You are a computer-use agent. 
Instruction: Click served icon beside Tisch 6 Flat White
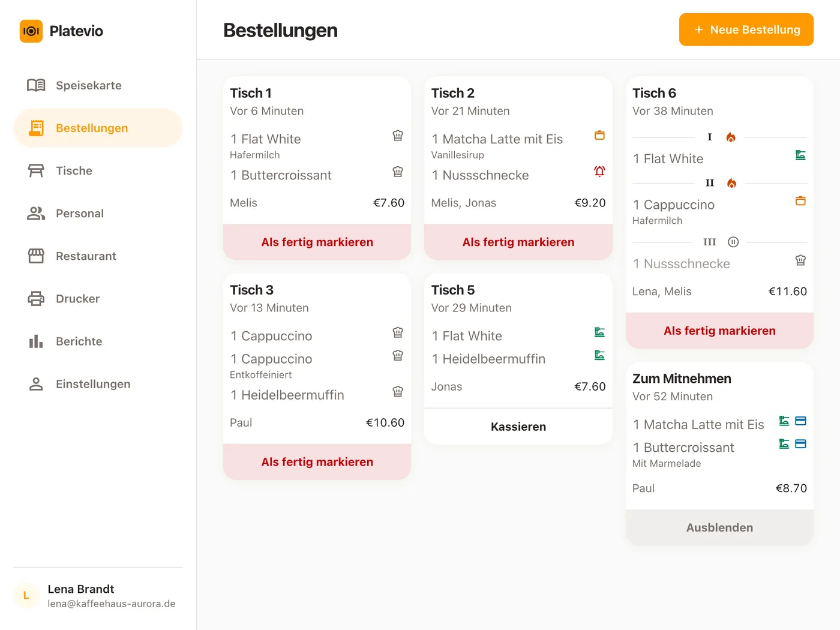800,155
